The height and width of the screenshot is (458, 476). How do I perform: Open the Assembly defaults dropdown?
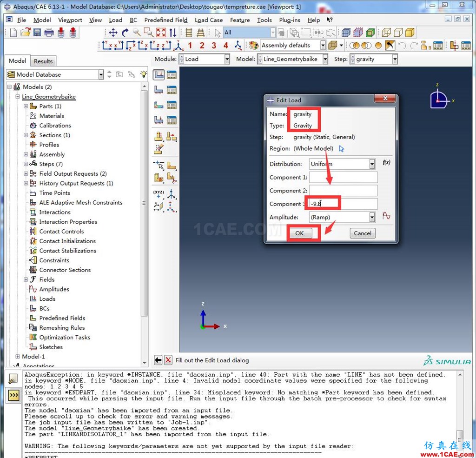pyautogui.click(x=323, y=46)
